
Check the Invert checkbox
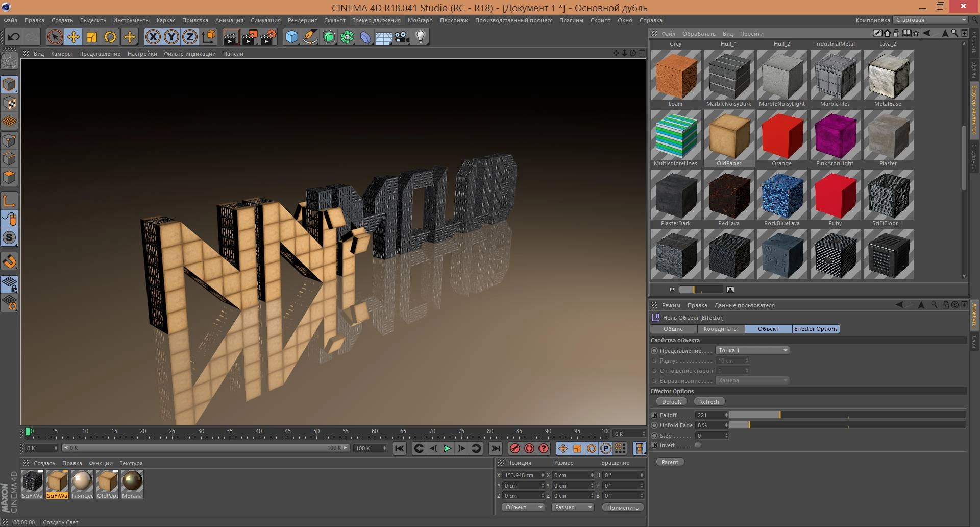pyautogui.click(x=698, y=445)
